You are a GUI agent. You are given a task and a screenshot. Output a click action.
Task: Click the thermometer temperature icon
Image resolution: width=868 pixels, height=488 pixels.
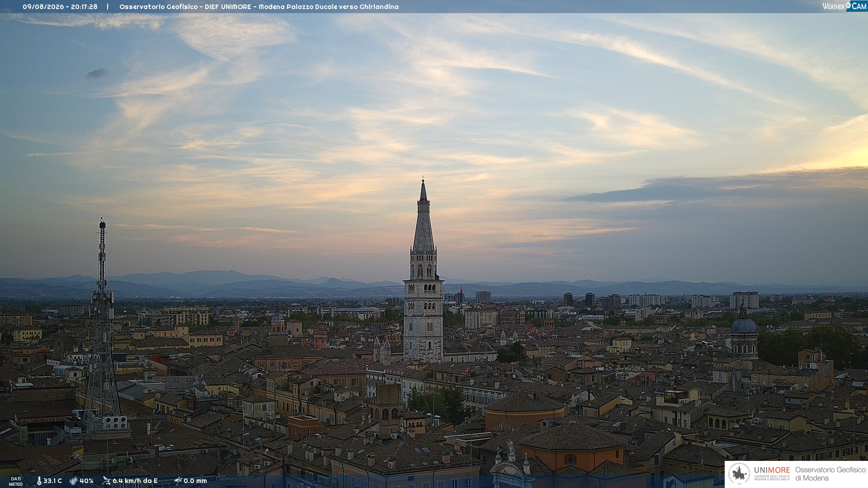coord(39,481)
